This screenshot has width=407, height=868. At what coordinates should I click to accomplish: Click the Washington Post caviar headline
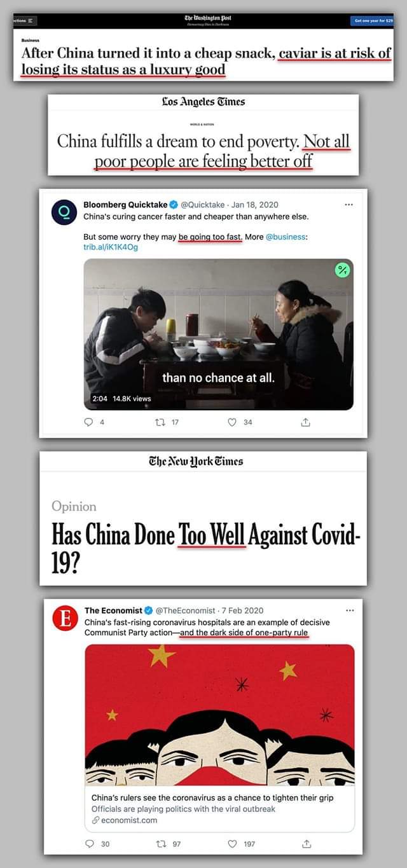pos(206,60)
